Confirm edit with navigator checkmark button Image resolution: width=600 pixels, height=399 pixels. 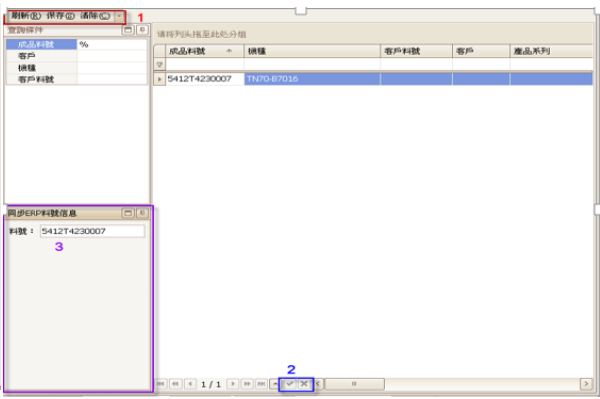[290, 384]
